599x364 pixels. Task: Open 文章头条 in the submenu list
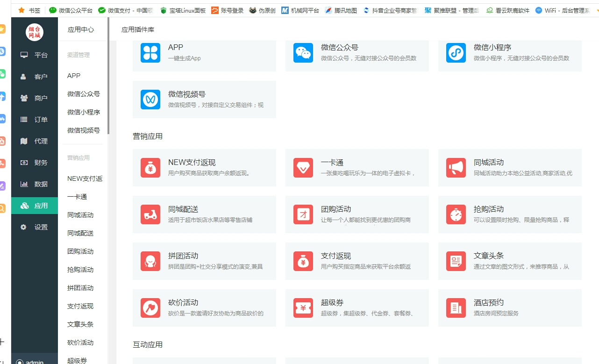click(80, 324)
